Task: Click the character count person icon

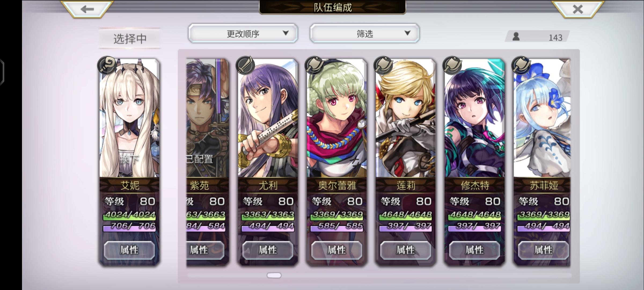Action: pyautogui.click(x=516, y=37)
